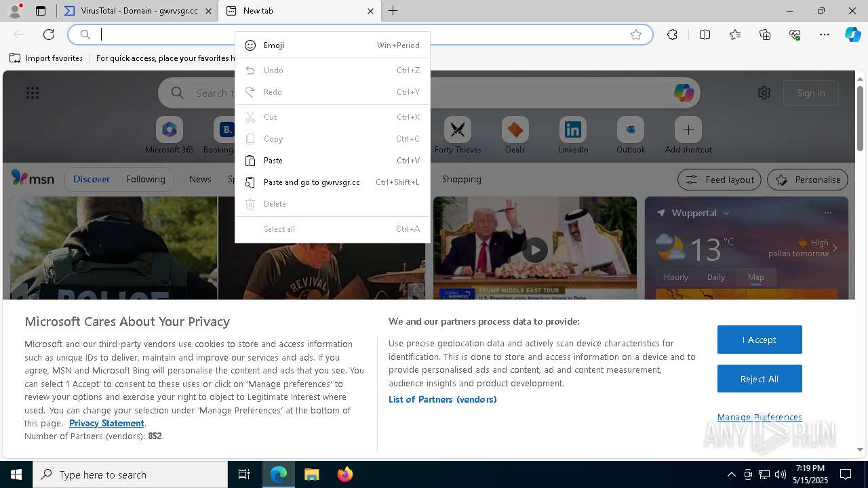The height and width of the screenshot is (488, 868).
Task: Open the MSN apps grid icon
Action: tap(33, 93)
